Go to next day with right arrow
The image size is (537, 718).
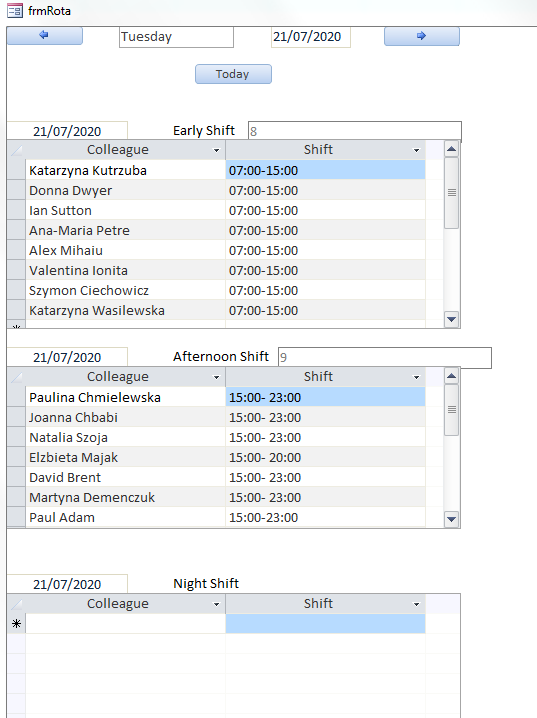point(422,36)
